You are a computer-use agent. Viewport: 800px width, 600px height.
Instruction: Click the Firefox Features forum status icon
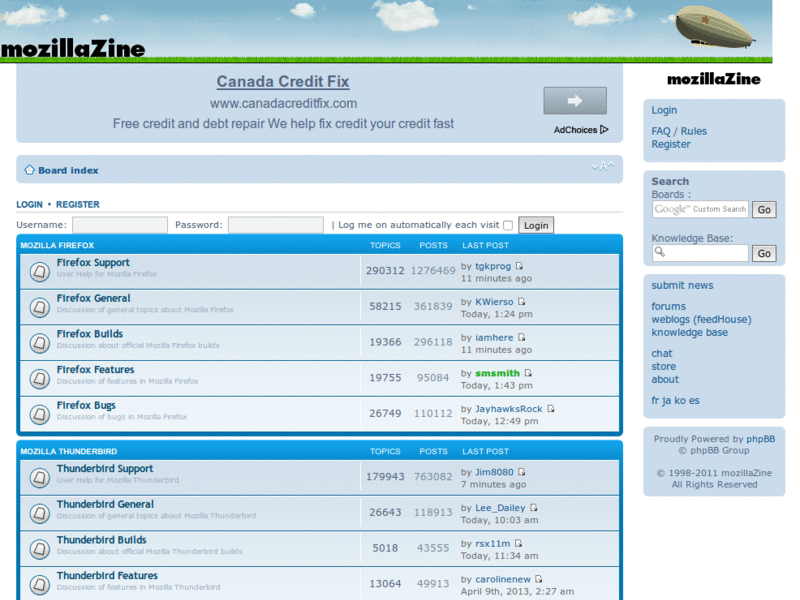[x=39, y=379]
